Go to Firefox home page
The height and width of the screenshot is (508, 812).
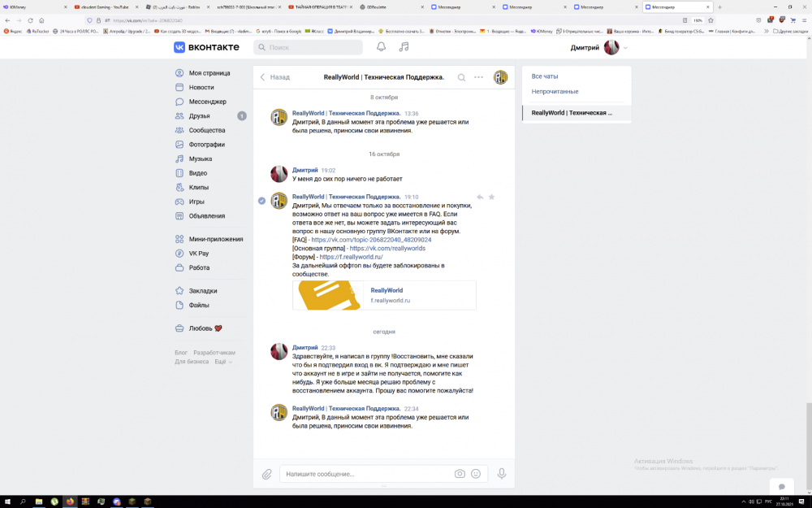click(41, 21)
